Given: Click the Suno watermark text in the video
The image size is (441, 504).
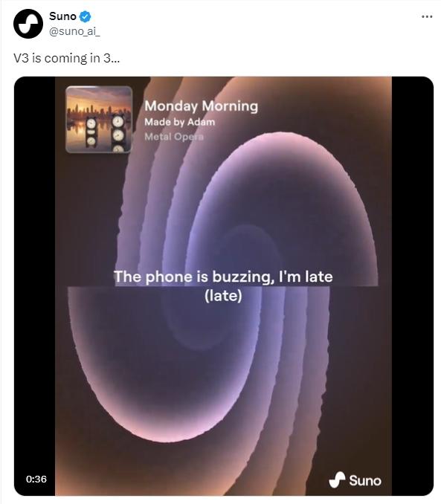Looking at the screenshot, I should point(365,481).
